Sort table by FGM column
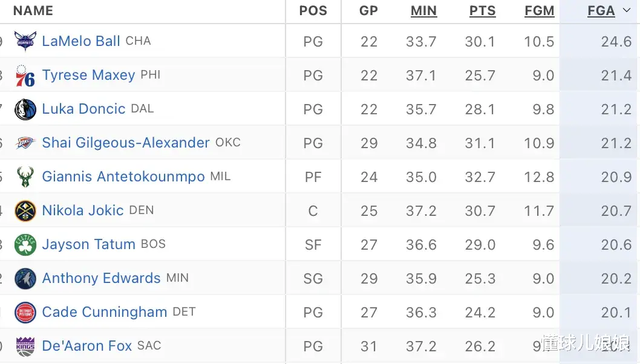This screenshot has height=364, width=640. click(x=540, y=11)
